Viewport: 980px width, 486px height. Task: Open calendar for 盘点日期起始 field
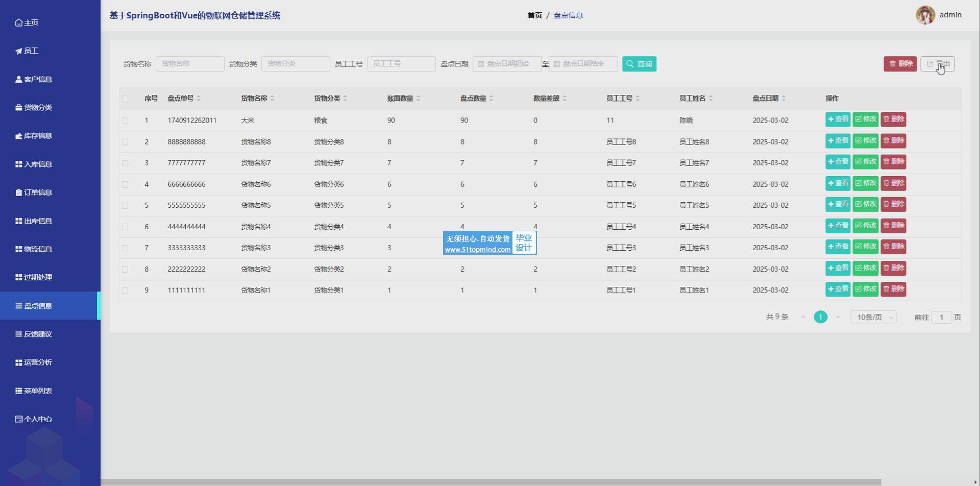pyautogui.click(x=507, y=64)
